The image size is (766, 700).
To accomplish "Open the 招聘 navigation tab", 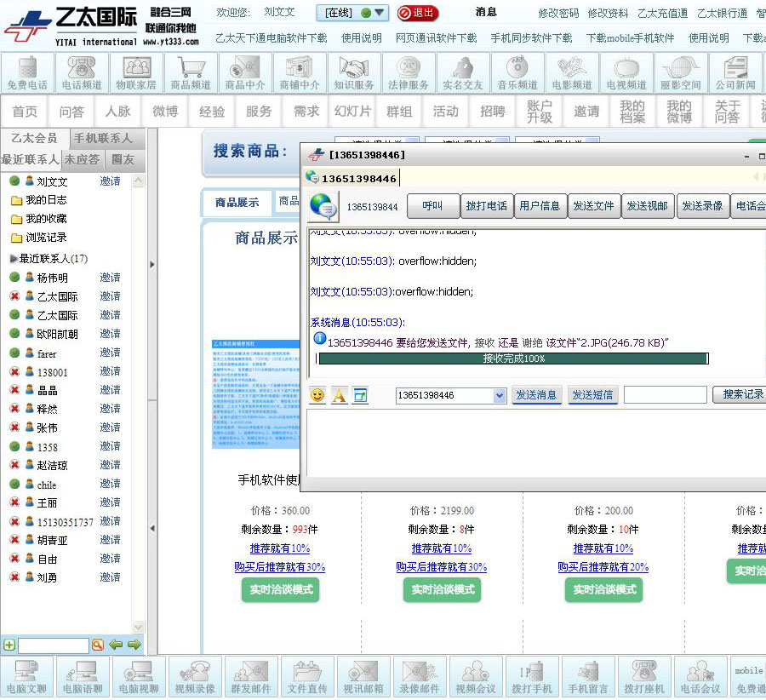I will coord(493,112).
